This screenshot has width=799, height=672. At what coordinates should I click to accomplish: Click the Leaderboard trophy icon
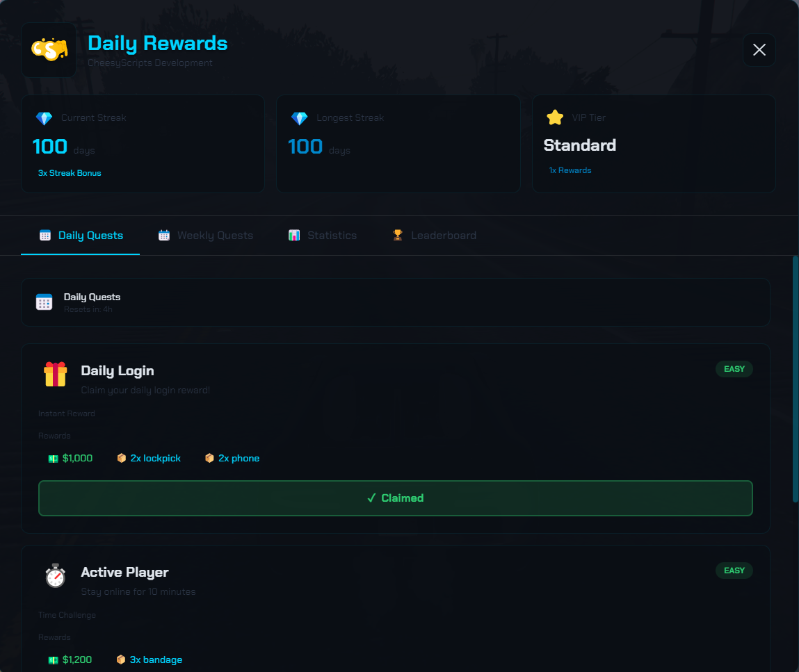[398, 235]
